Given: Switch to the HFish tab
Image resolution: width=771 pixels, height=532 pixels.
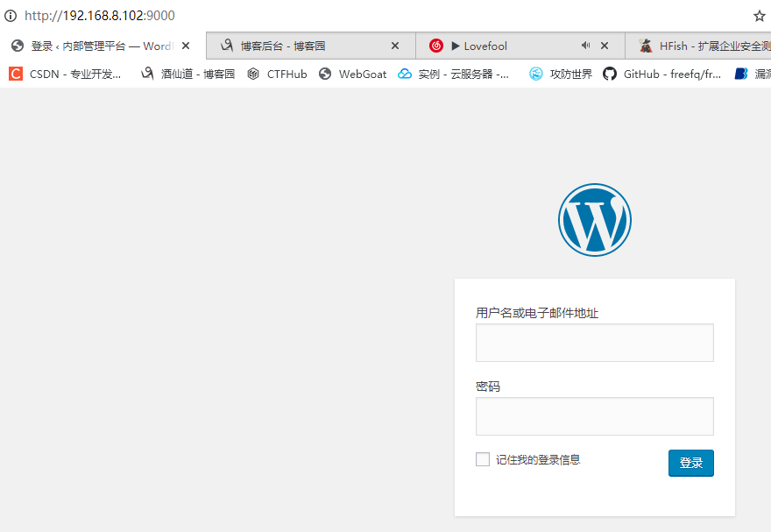Looking at the screenshot, I should [x=698, y=46].
